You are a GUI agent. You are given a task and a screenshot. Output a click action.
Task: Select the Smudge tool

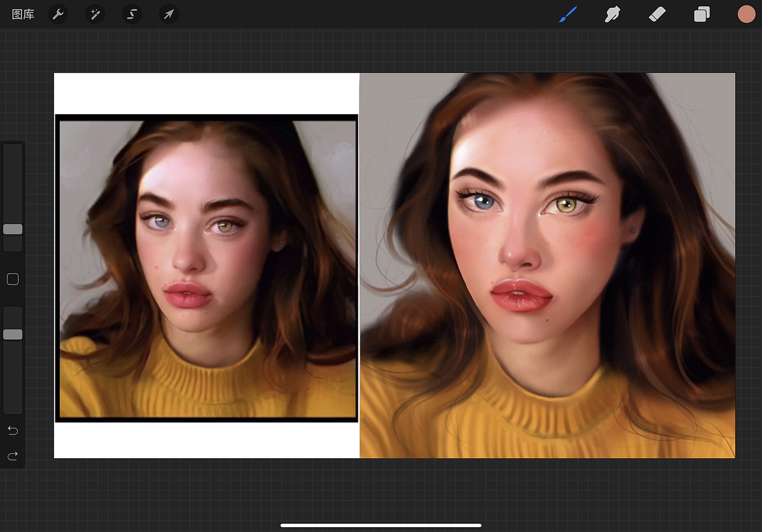point(613,14)
